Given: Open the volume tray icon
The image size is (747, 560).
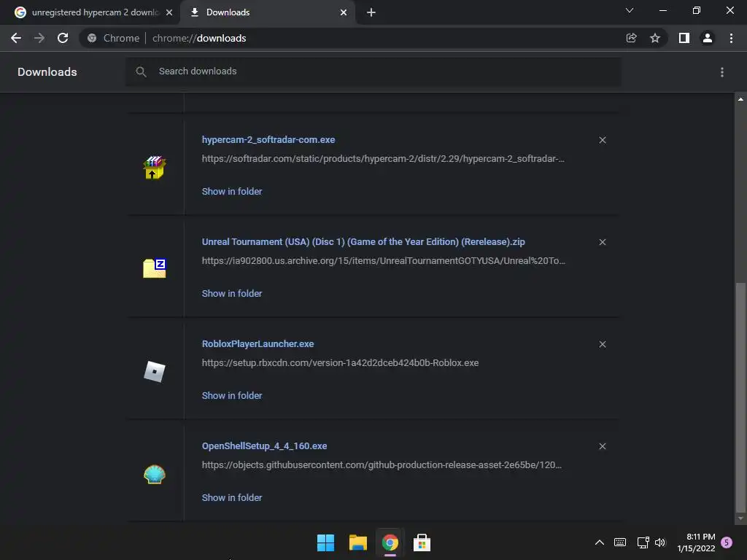Looking at the screenshot, I should [659, 542].
